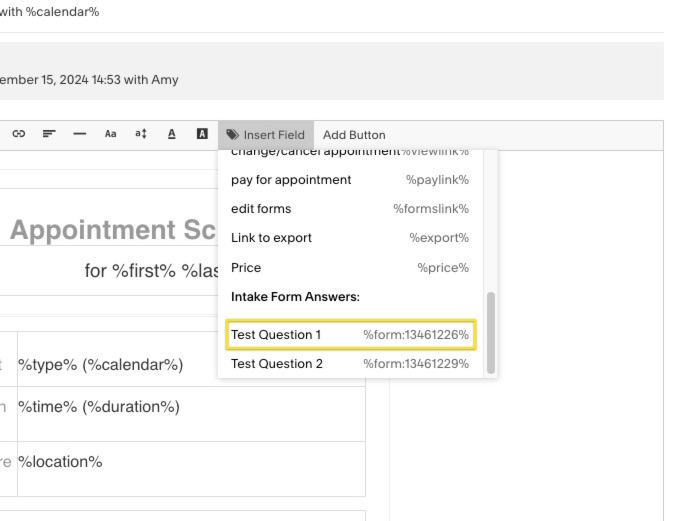Click the Intake Form Answers heading
The width and height of the screenshot is (684, 521).
[295, 297]
